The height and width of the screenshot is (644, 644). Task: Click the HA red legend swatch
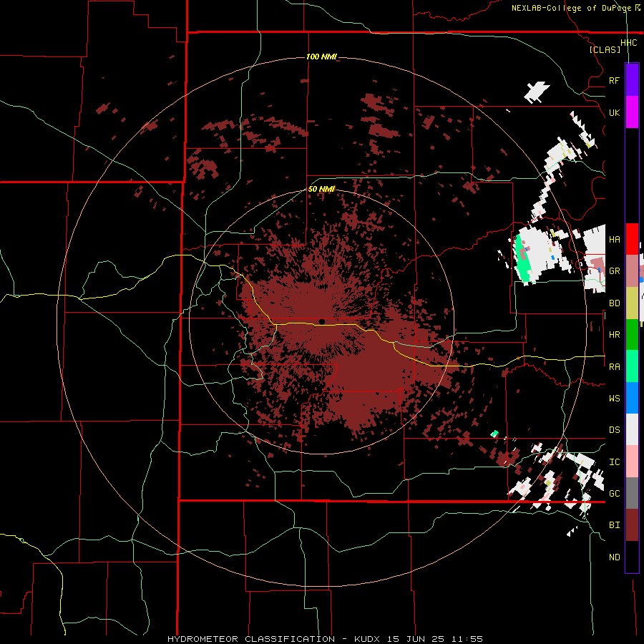[632, 239]
